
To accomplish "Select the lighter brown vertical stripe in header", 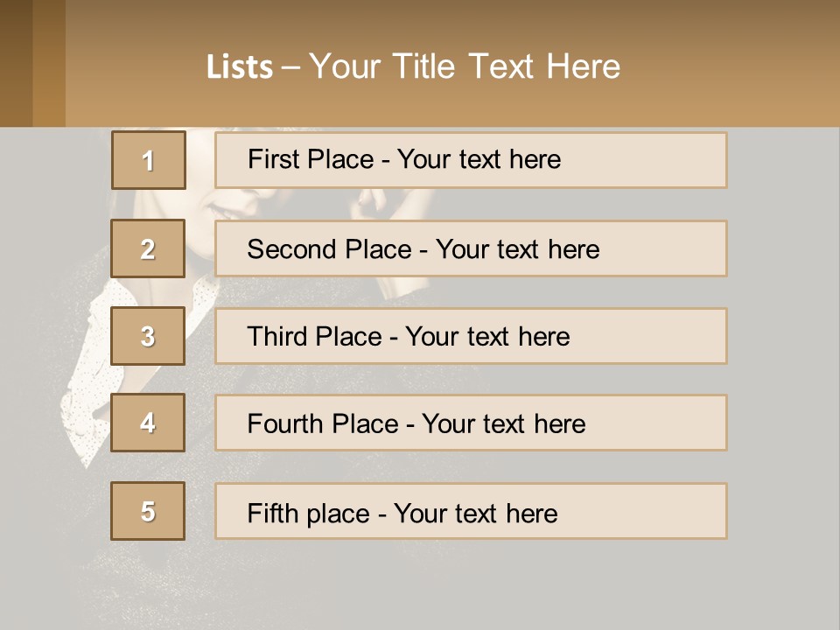I will click(x=49, y=63).
